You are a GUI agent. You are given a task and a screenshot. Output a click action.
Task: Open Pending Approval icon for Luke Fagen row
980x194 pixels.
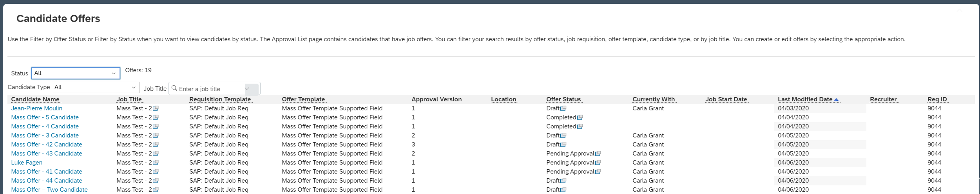point(598,163)
